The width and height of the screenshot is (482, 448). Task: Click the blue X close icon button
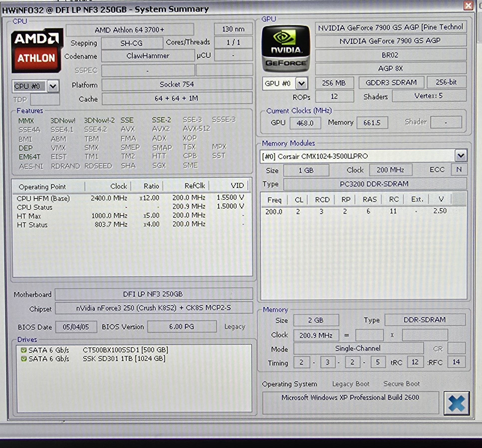(456, 403)
